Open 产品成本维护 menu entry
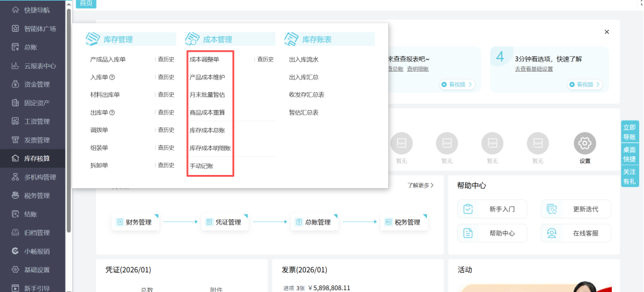The image size is (644, 292). coord(207,77)
